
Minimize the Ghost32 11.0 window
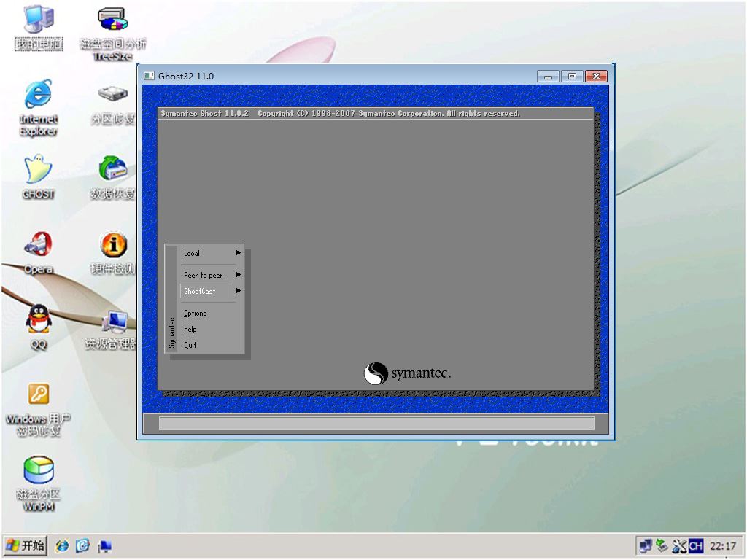coord(549,76)
